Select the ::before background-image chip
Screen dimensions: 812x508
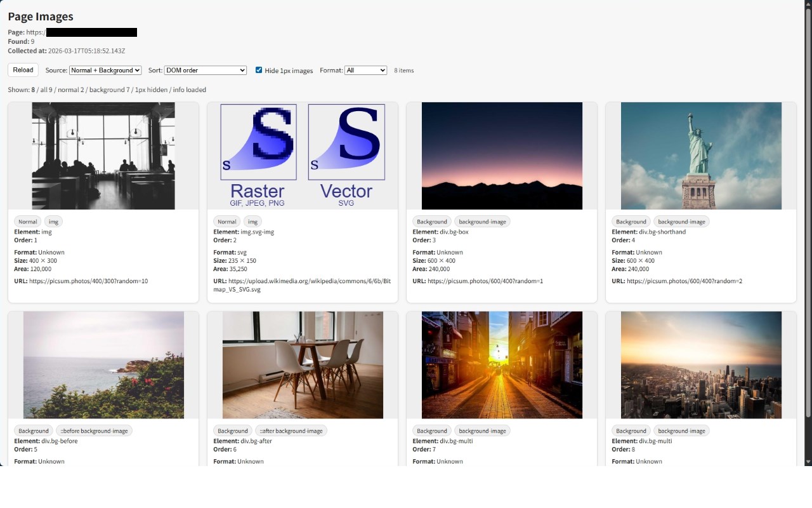tap(93, 430)
